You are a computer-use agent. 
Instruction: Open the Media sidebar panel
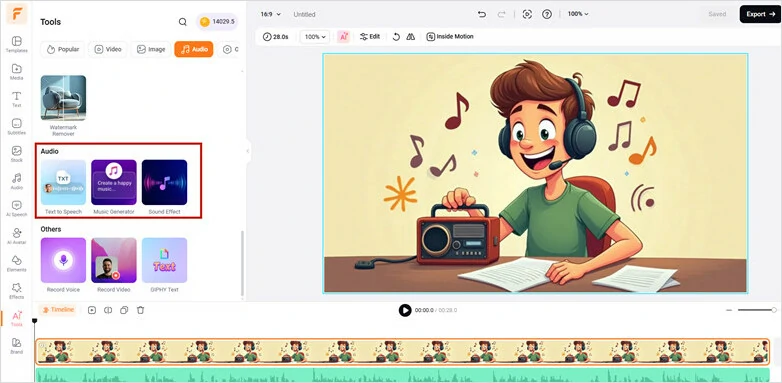tap(16, 72)
